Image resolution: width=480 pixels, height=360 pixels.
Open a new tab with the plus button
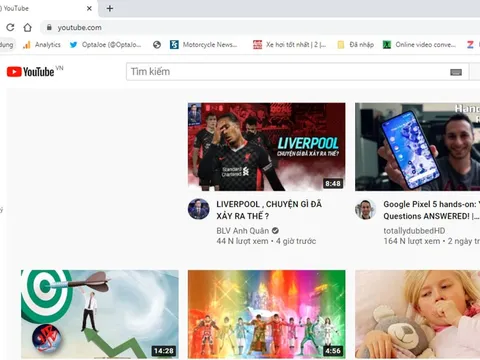110,8
